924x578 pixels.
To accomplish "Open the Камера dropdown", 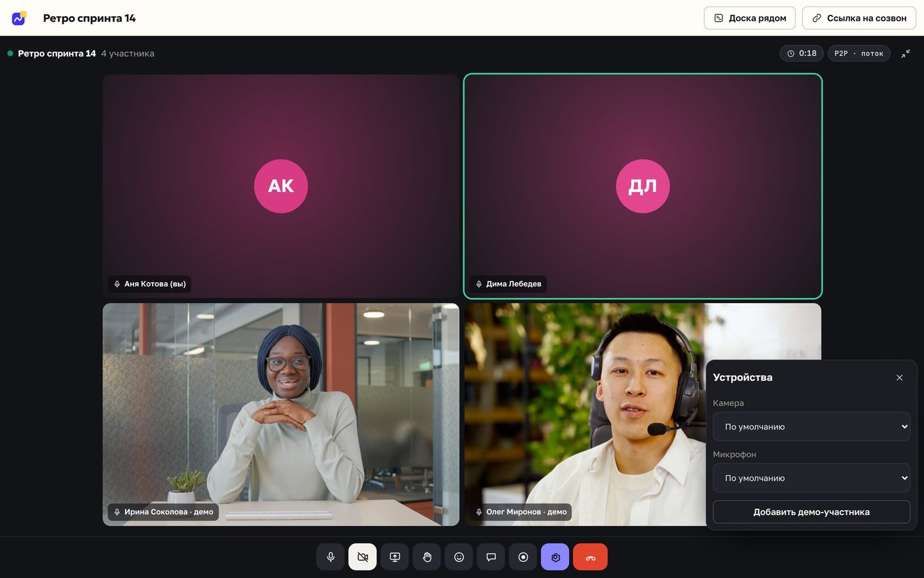I will pos(812,426).
